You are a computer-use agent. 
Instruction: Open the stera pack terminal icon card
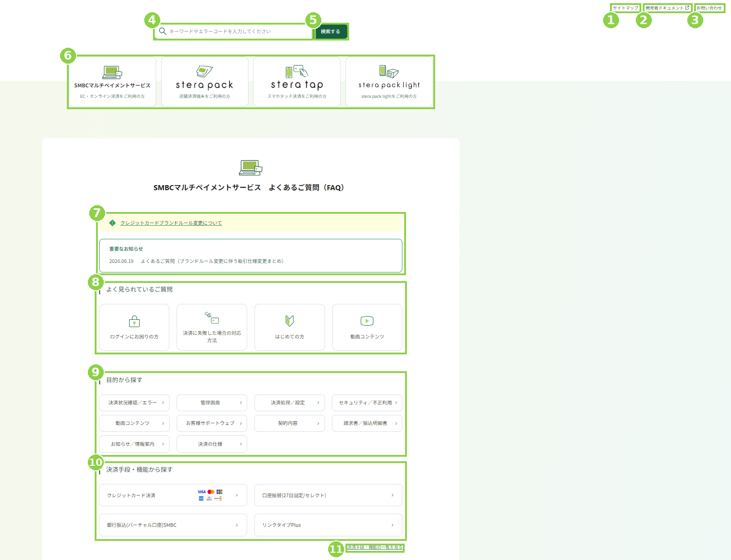(205, 82)
